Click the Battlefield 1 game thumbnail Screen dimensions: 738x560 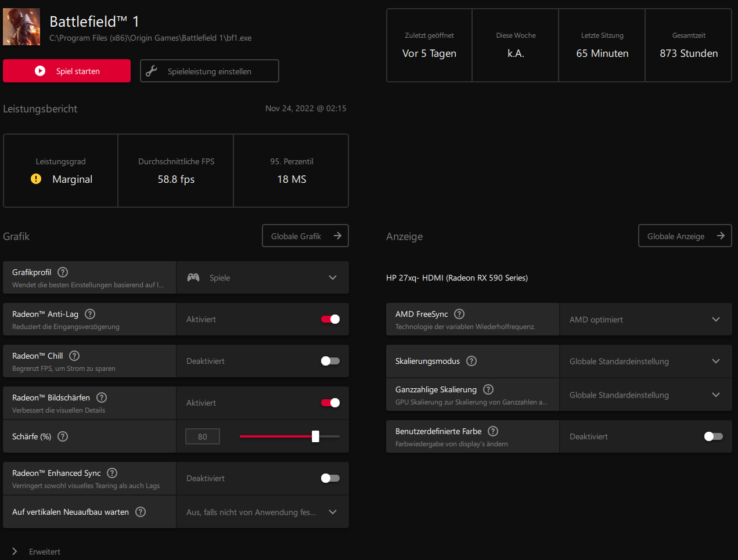pos(21,27)
